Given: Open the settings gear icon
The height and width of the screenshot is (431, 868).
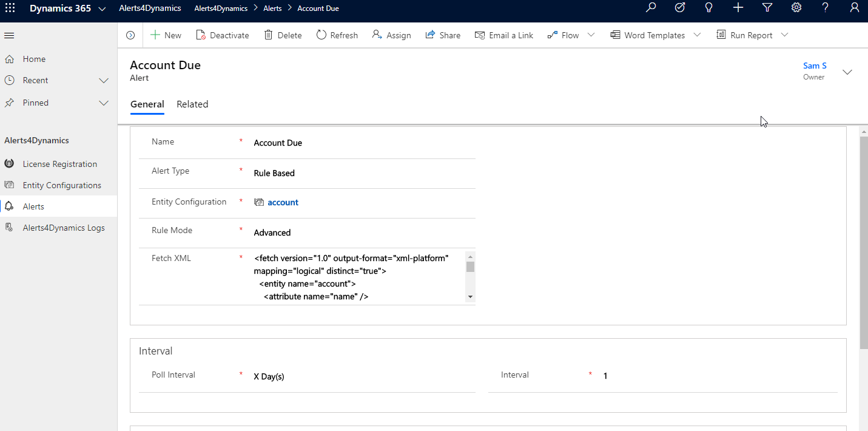Looking at the screenshot, I should click(796, 8).
